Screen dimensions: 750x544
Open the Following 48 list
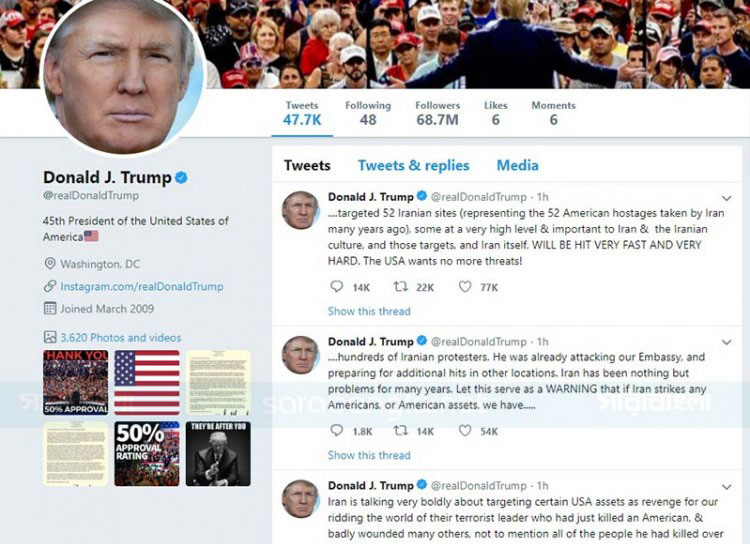[x=368, y=113]
